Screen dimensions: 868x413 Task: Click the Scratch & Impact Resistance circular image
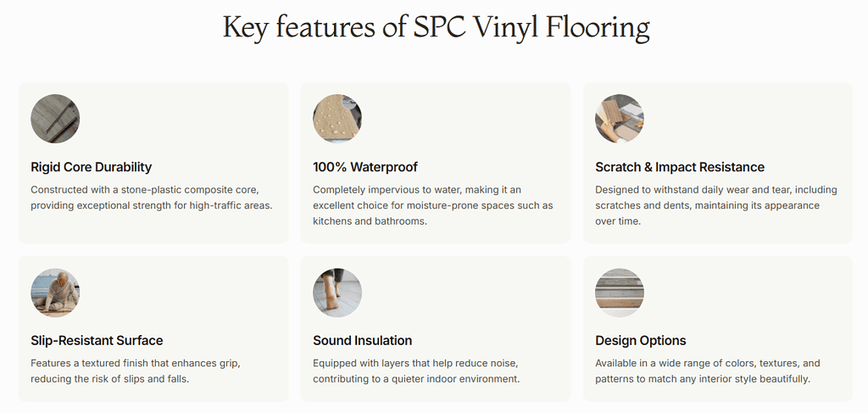coord(620,119)
